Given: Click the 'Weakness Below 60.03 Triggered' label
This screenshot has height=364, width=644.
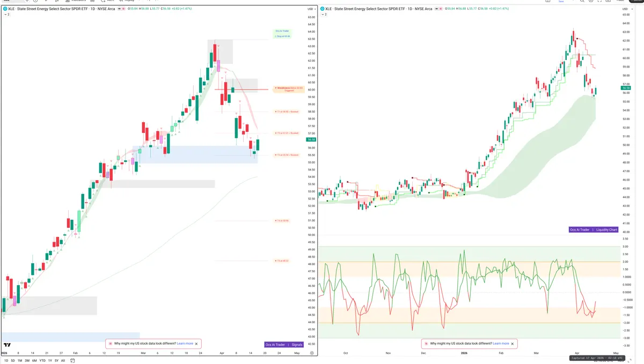Looking at the screenshot, I should point(289,89).
